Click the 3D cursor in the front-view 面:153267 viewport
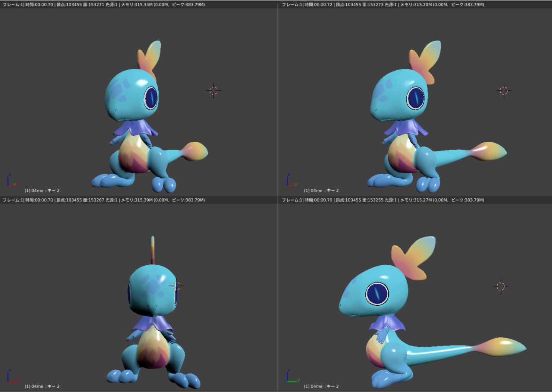The image size is (552, 392). (x=176, y=285)
